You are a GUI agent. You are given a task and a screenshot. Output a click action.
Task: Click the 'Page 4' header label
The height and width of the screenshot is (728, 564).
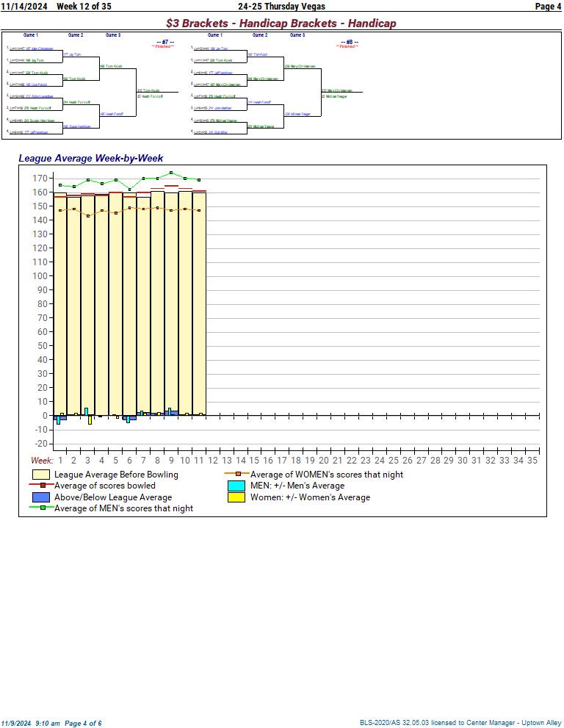[x=548, y=7]
